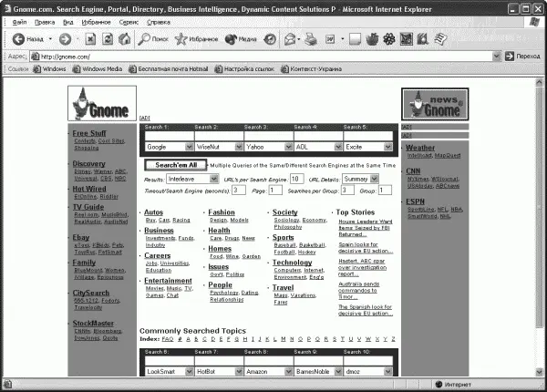This screenshot has width=547, height=392.
Task: Open the Search (Поиск) toolbar button
Action: [153, 39]
